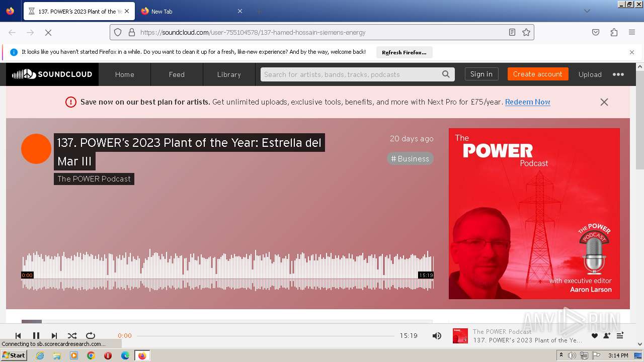
Task: Click the orange play button beside title
Action: coord(36,149)
